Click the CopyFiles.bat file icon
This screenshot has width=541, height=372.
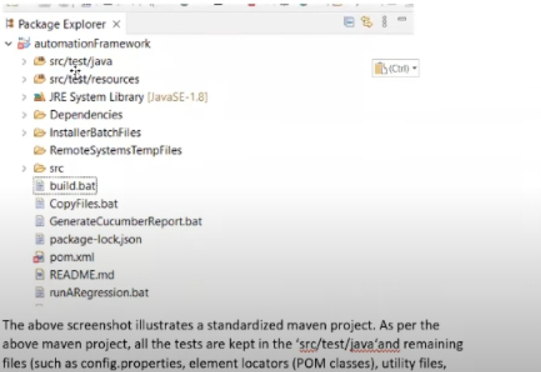pyautogui.click(x=40, y=204)
